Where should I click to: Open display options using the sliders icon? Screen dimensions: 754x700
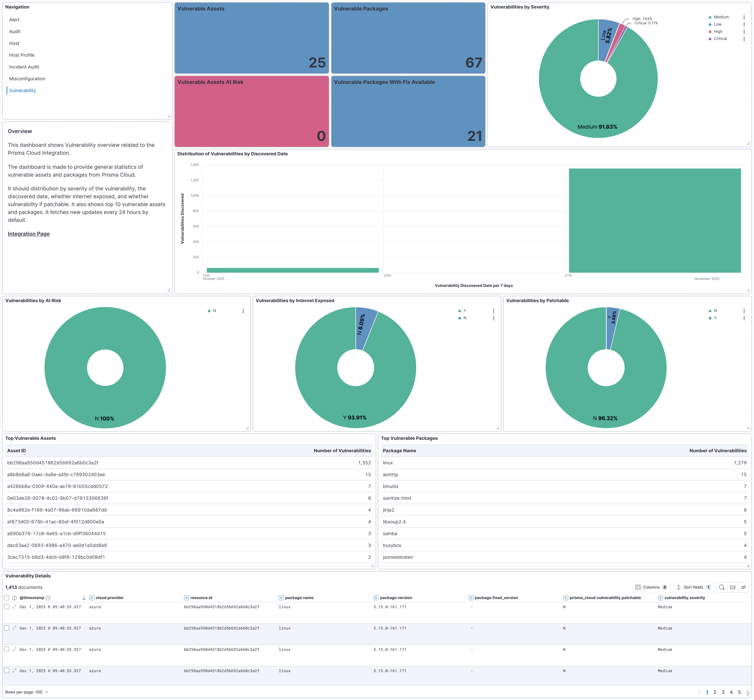click(743, 587)
